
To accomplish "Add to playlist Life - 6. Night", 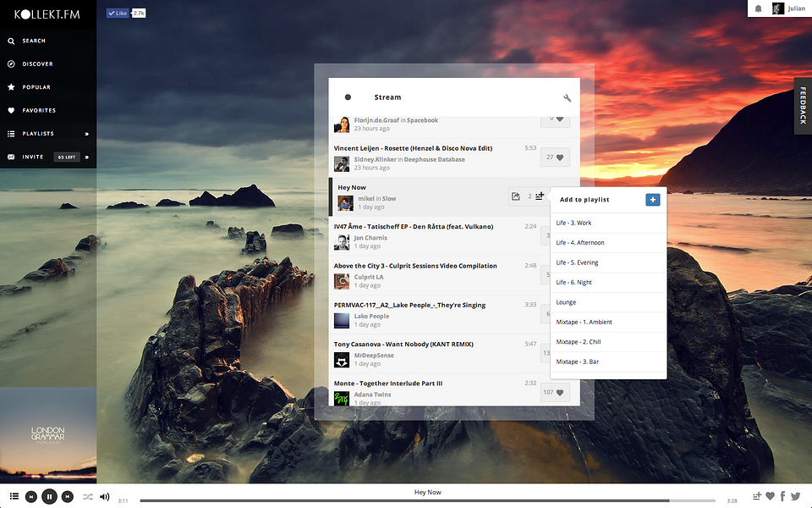I will (608, 283).
